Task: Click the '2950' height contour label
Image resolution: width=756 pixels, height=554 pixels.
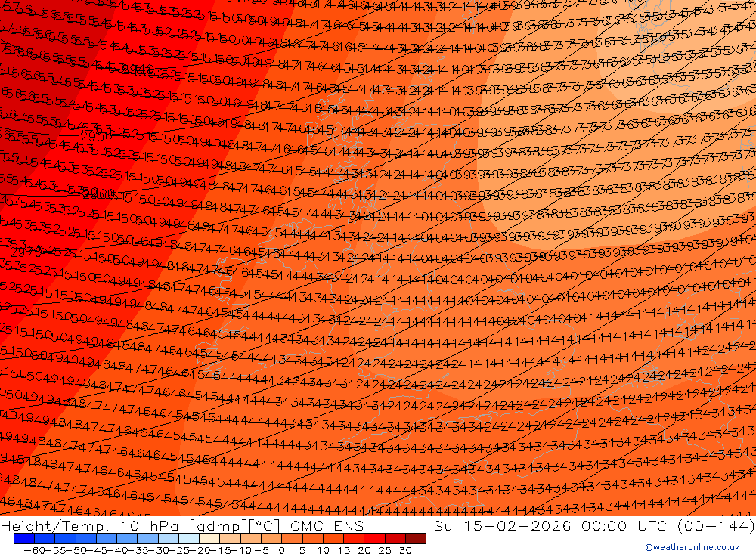Action: click(x=95, y=137)
